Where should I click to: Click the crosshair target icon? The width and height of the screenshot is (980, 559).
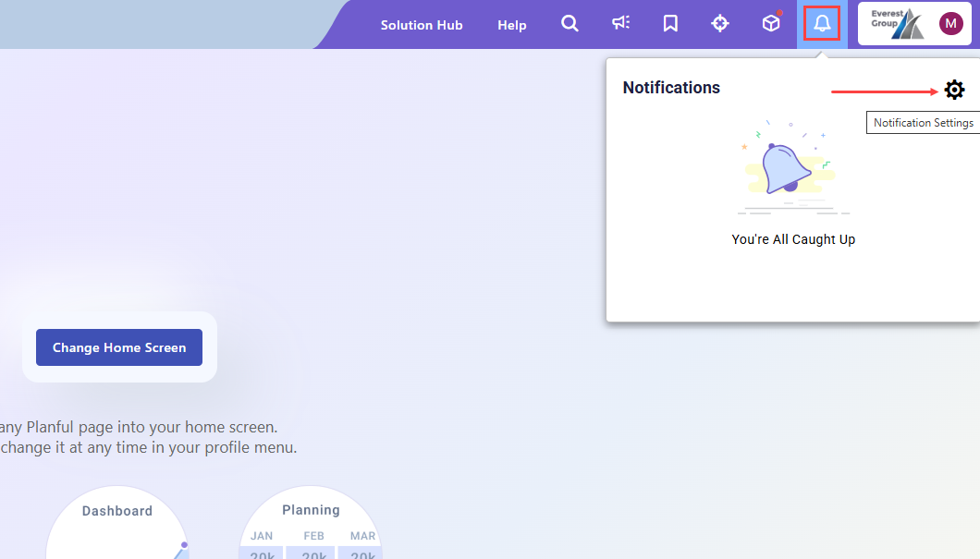720,24
